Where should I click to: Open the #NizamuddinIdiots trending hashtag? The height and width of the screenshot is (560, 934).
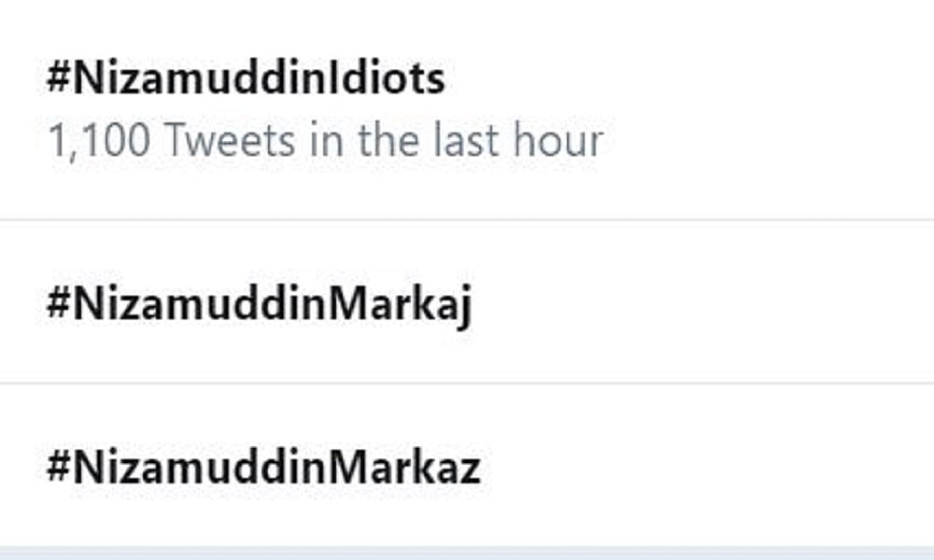tap(246, 79)
